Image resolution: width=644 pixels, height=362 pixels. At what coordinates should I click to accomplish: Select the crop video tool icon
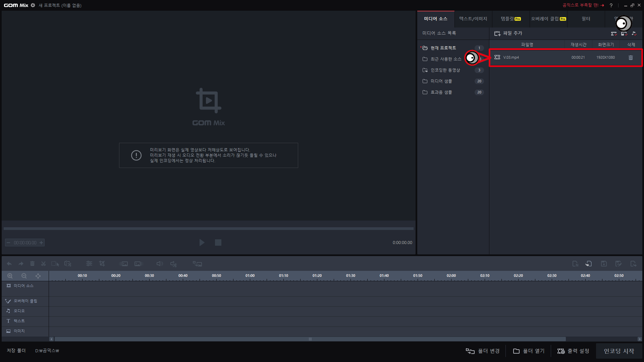102,264
